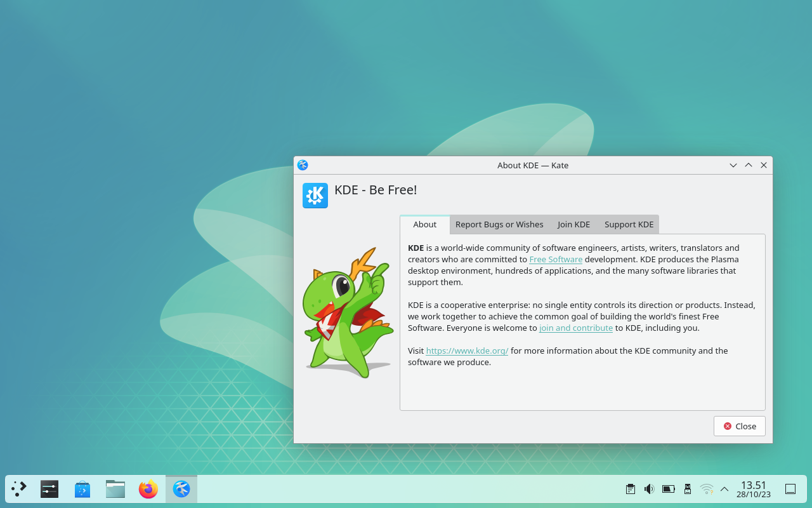Check the battery status tray icon
The width and height of the screenshot is (812, 508).
pos(668,489)
